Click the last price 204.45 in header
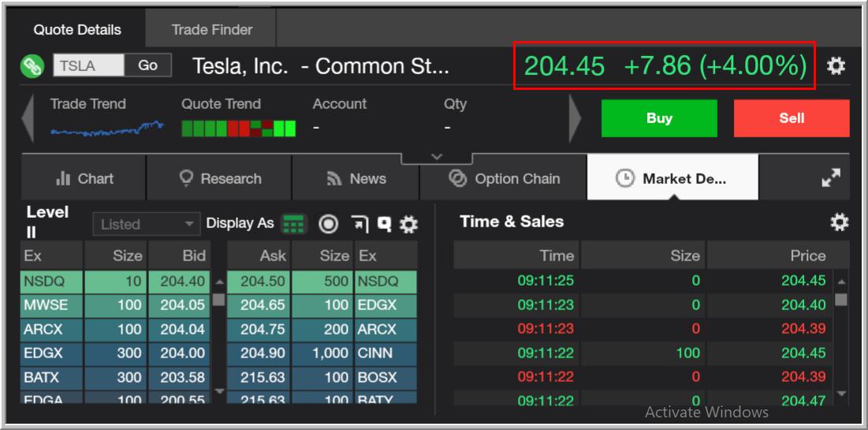This screenshot has width=868, height=430. click(x=564, y=66)
